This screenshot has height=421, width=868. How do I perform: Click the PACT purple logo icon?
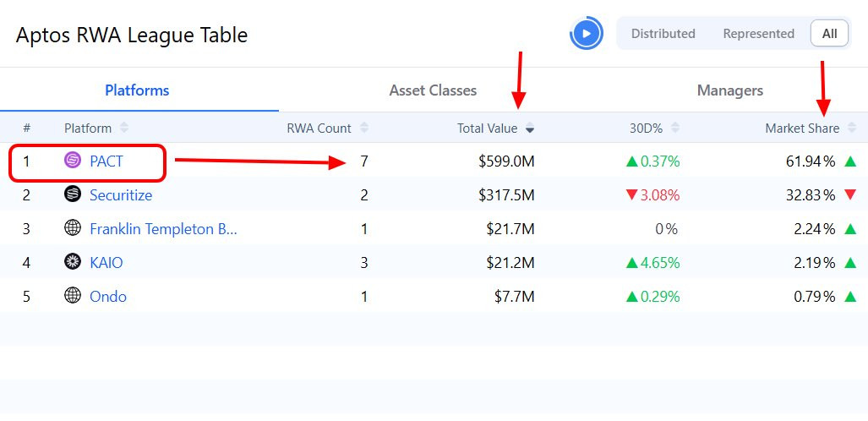coord(73,160)
